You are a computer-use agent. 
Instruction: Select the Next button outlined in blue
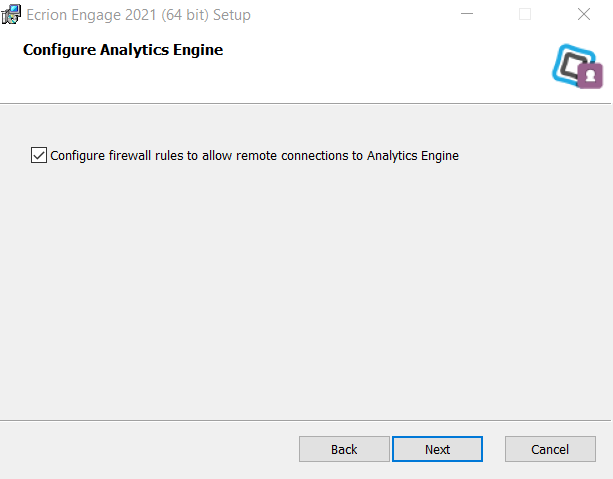tap(437, 449)
